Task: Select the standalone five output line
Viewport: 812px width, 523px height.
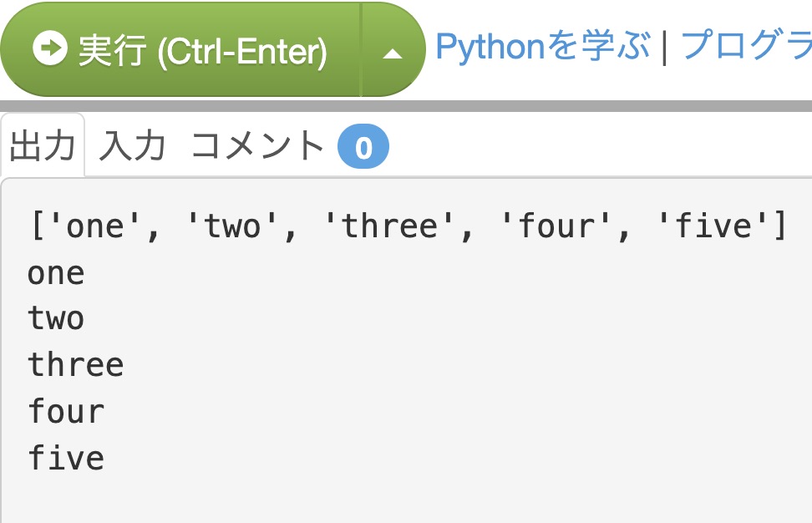Action: coord(66,457)
